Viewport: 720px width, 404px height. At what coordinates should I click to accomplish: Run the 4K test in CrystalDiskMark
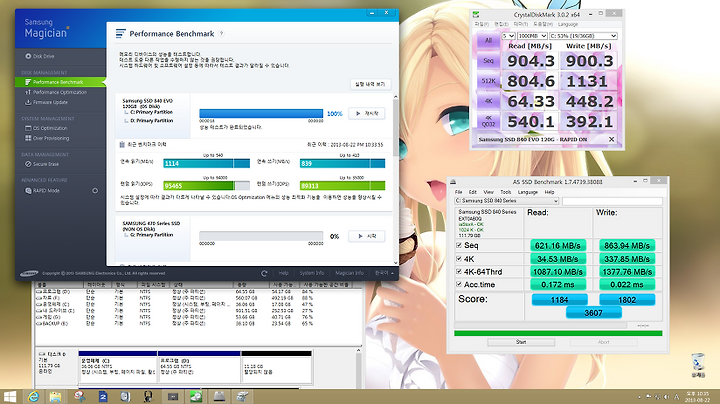489,101
